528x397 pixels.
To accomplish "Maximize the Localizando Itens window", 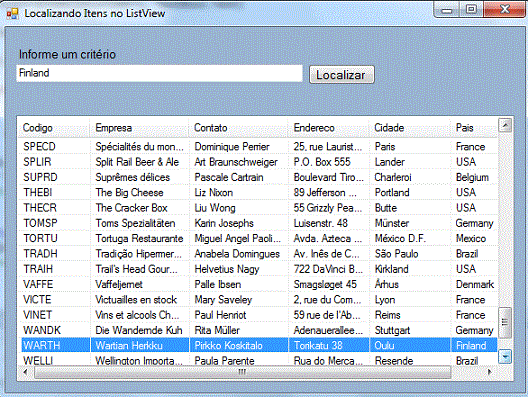I will (x=471, y=9).
